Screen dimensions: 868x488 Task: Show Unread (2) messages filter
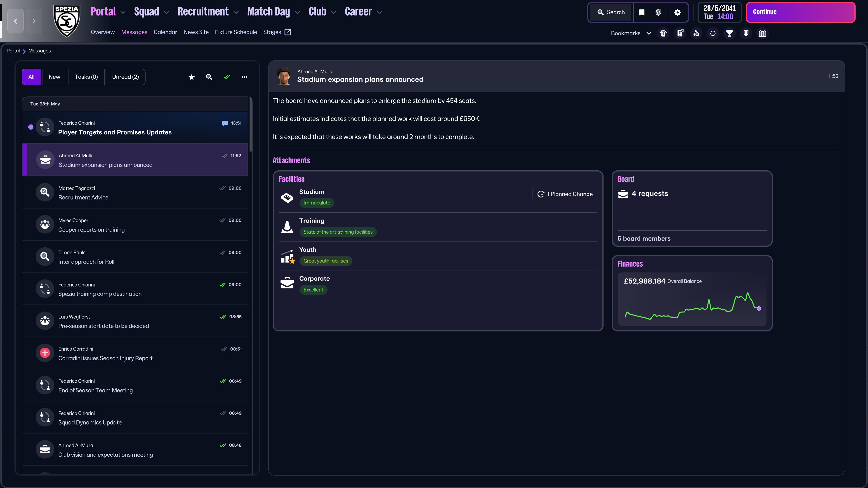pyautogui.click(x=125, y=77)
